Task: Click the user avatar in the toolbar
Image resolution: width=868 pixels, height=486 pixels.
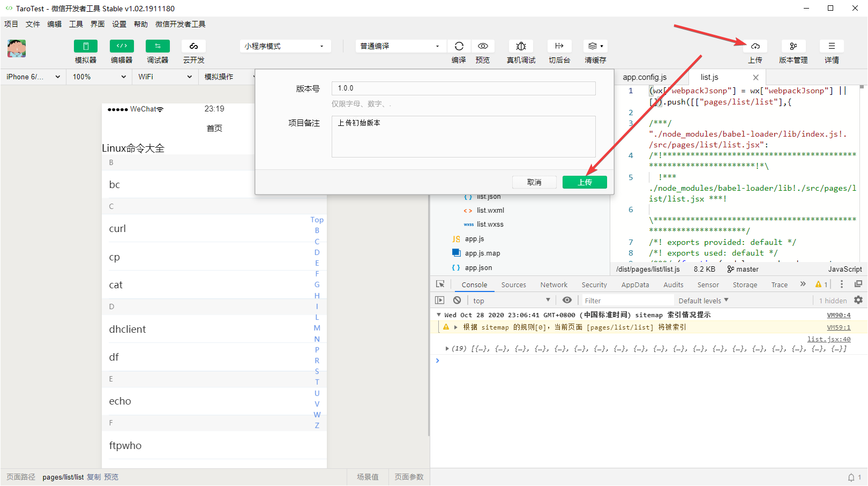Action: pyautogui.click(x=17, y=48)
